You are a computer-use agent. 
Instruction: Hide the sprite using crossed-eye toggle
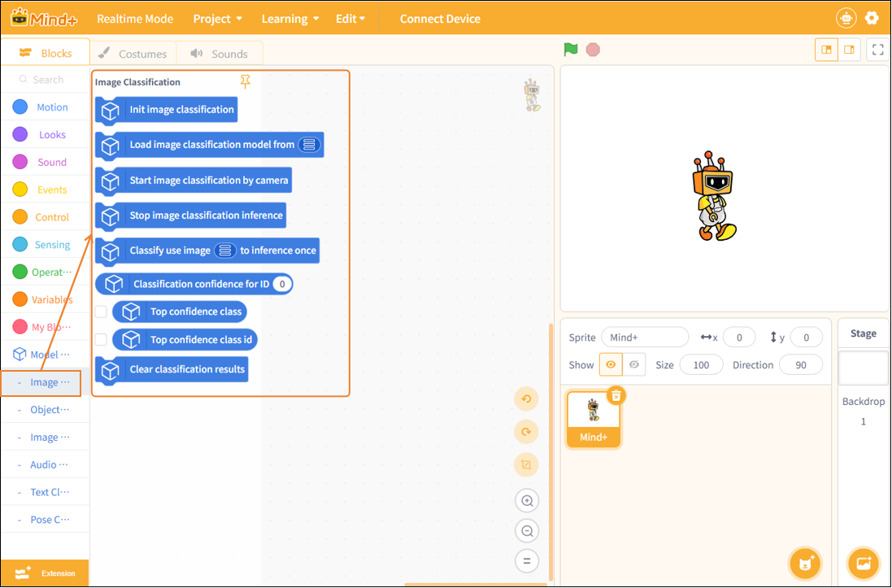pyautogui.click(x=634, y=365)
